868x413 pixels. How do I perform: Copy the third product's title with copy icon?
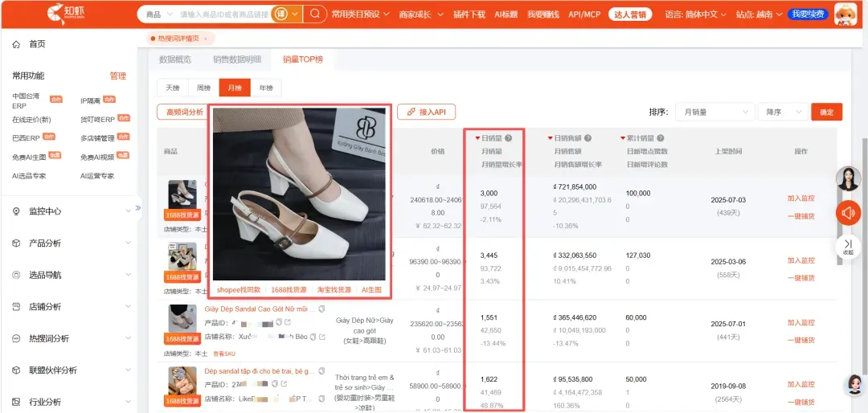[x=321, y=309]
